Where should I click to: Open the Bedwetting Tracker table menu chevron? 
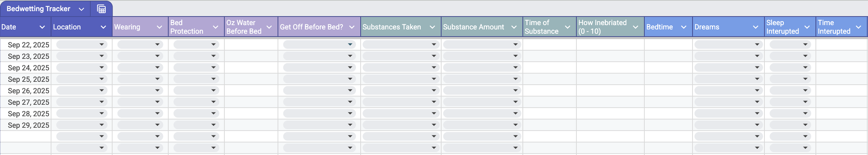(x=82, y=9)
